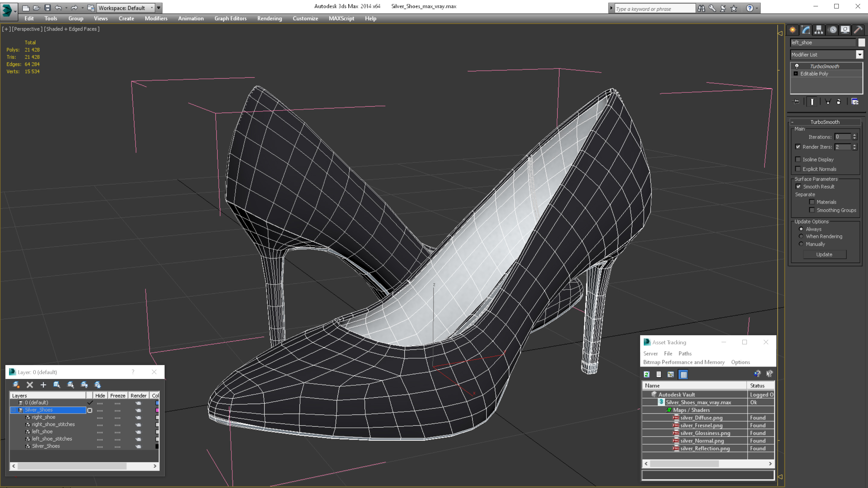Open the MAXScript menu
868x488 pixels.
(341, 18)
